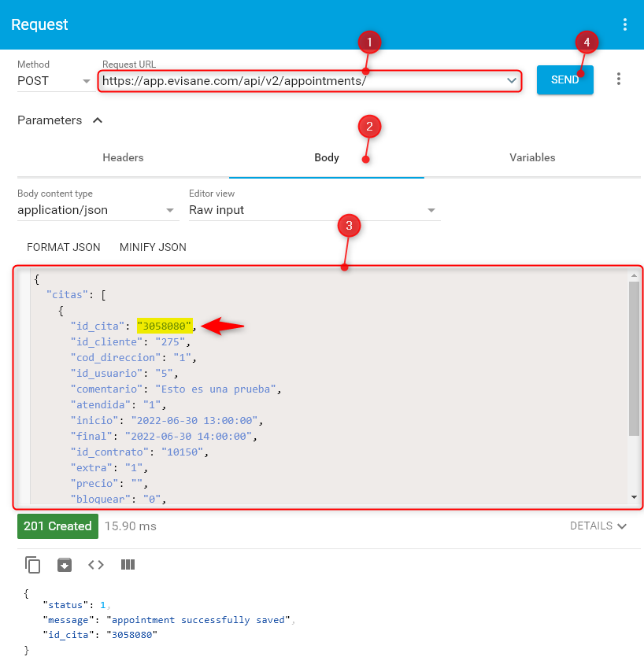This screenshot has height=664, width=644.
Task: Open the three-dot menu beside Send
Action: tap(619, 79)
